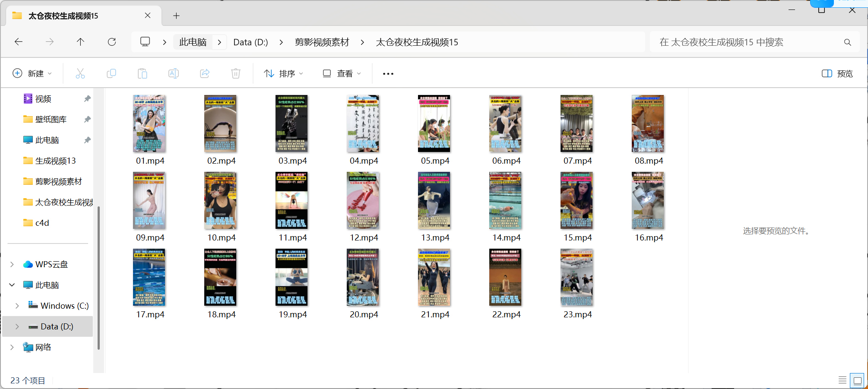Screen dimensions: 868x389
Task: Click the Rename icon in toolbar
Action: [174, 73]
